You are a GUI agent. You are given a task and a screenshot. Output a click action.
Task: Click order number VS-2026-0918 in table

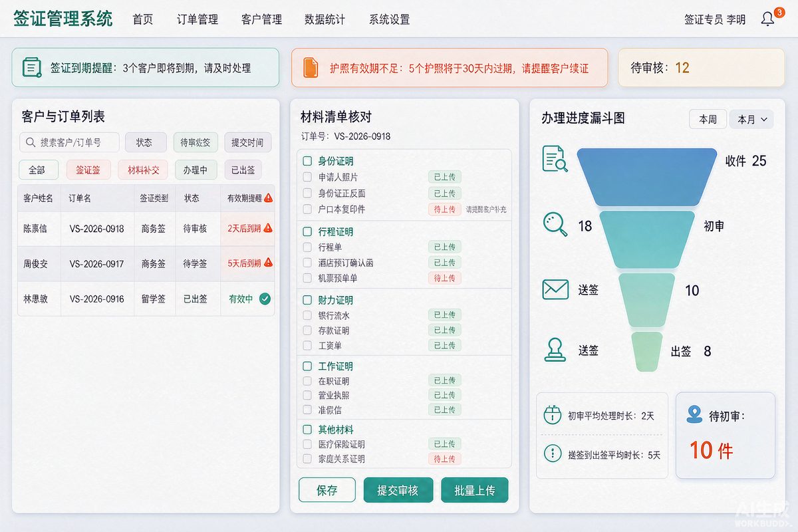97,228
